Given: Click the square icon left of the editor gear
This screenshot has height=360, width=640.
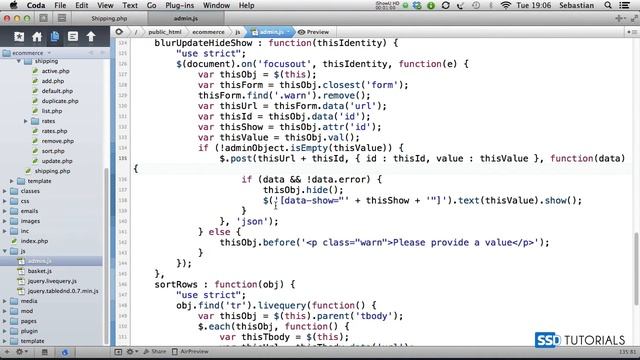Looking at the screenshot, I should [118, 351].
